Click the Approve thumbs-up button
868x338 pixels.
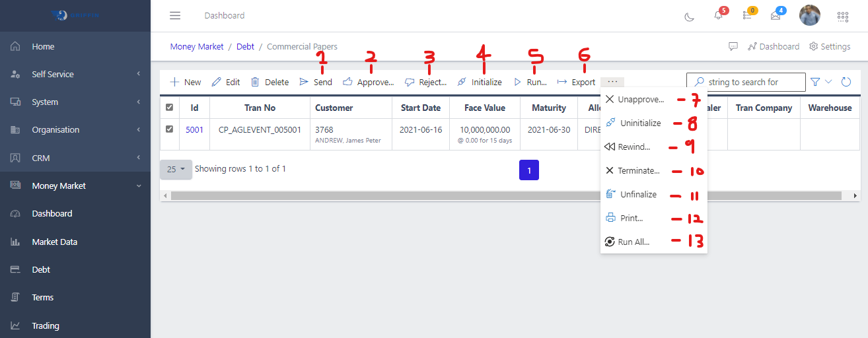368,82
